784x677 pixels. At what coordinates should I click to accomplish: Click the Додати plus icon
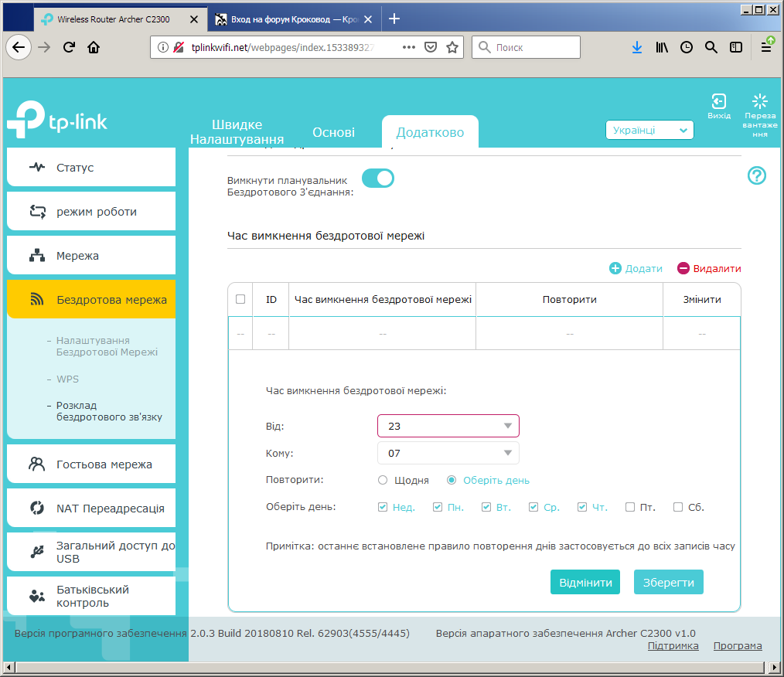click(x=615, y=268)
